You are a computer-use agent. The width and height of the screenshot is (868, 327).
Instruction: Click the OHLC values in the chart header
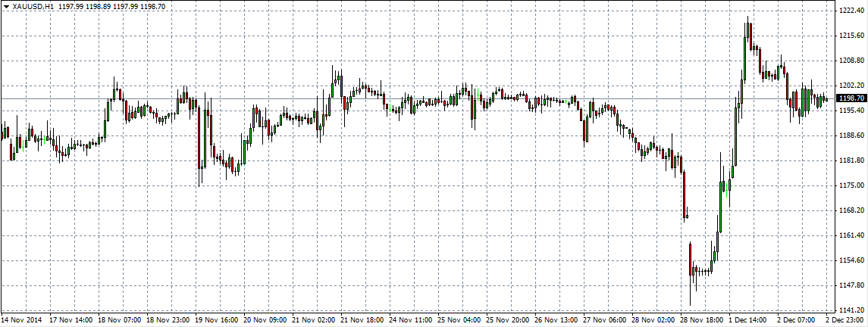121,6
